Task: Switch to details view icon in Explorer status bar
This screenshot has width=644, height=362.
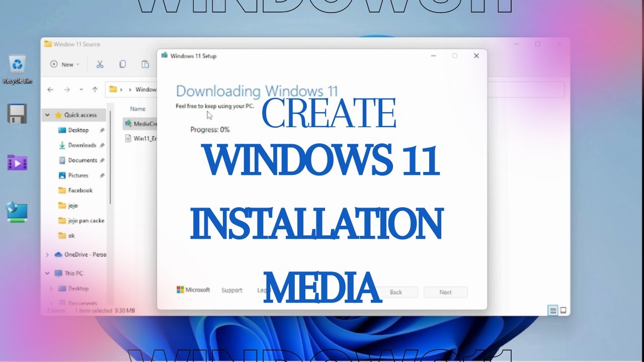Action: (x=553, y=311)
